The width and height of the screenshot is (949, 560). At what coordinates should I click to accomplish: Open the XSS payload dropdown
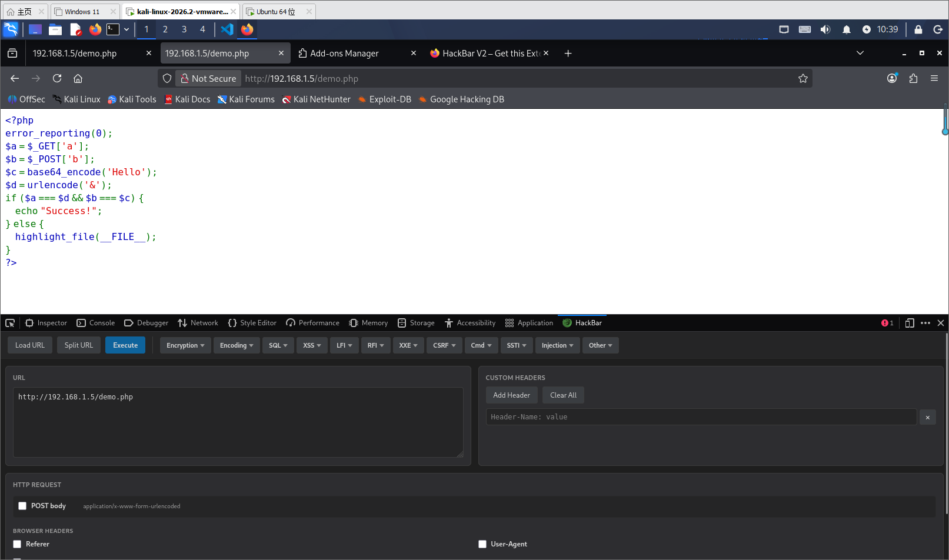[x=312, y=345]
